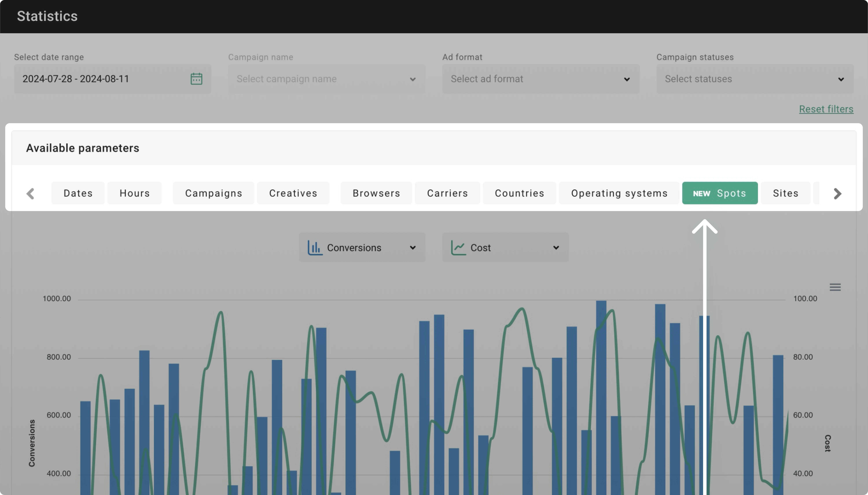Viewport: 868px width, 495px height.
Task: Click the calendar icon in date range
Action: pos(196,79)
